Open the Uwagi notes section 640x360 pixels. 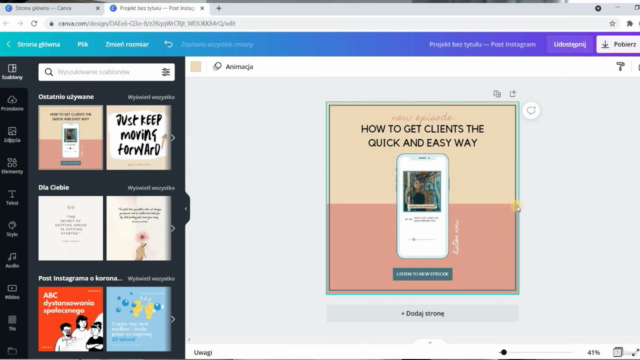click(x=203, y=352)
